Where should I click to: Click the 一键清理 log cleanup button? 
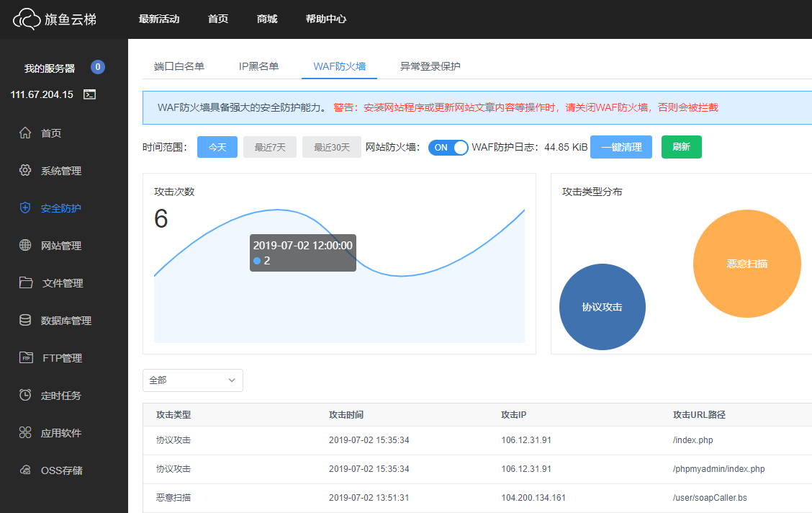(x=621, y=147)
